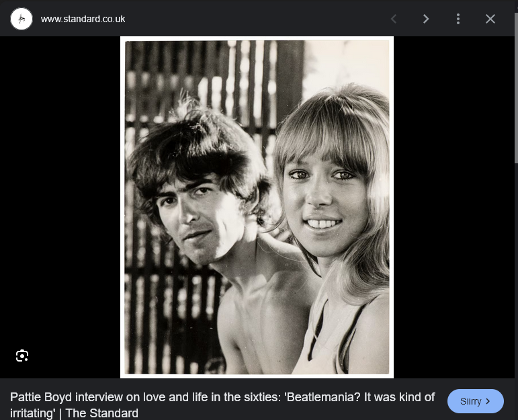Viewport: 518px width, 420px height.
Task: Visit the page using the blue Siirry pill
Action: coord(476,401)
